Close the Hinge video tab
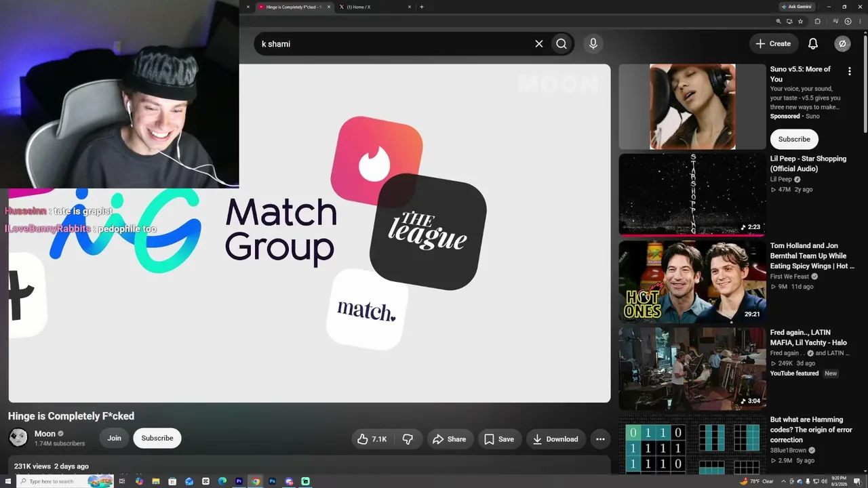Screen dimensions: 868x488 pos(330,7)
